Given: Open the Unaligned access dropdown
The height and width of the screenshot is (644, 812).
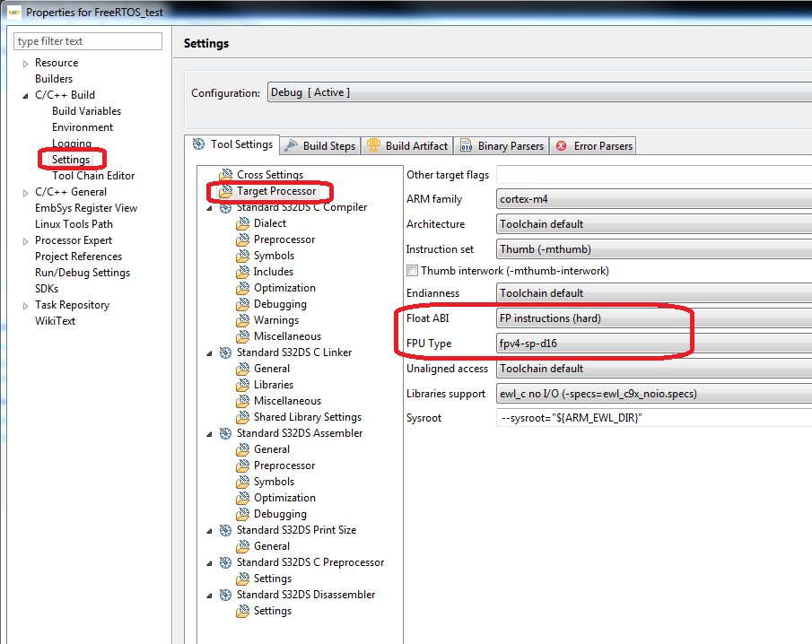Looking at the screenshot, I should [x=653, y=369].
